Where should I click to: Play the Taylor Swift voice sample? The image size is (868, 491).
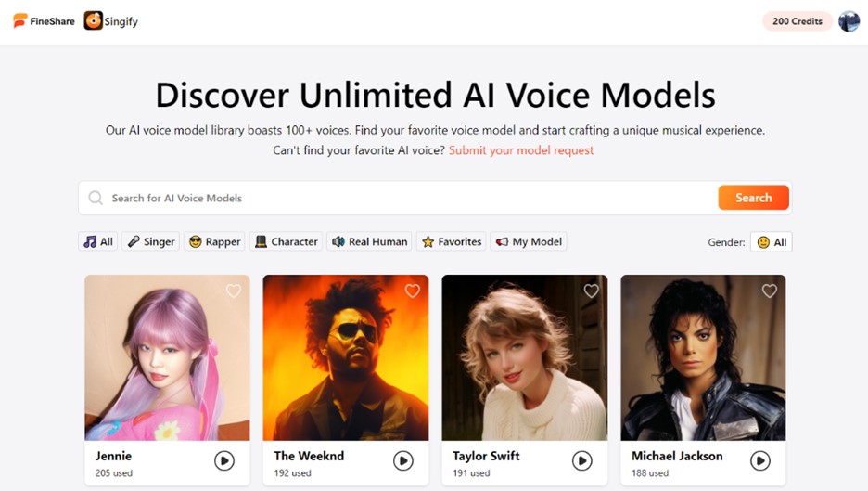tap(581, 460)
